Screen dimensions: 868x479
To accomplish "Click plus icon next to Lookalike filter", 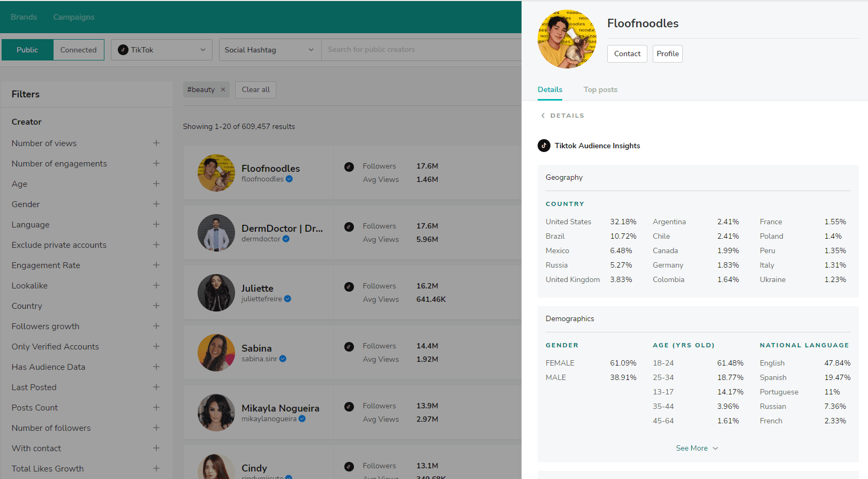I will coord(156,285).
